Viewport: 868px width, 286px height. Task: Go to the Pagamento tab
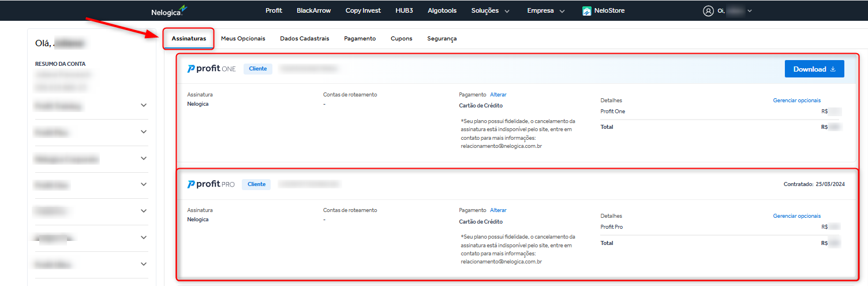360,39
